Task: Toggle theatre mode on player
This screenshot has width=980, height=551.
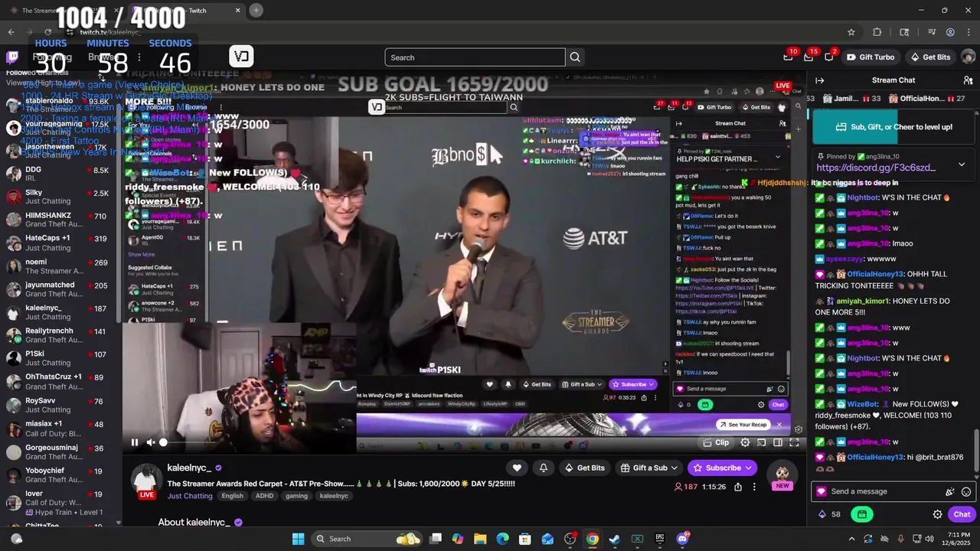Action: (778, 442)
